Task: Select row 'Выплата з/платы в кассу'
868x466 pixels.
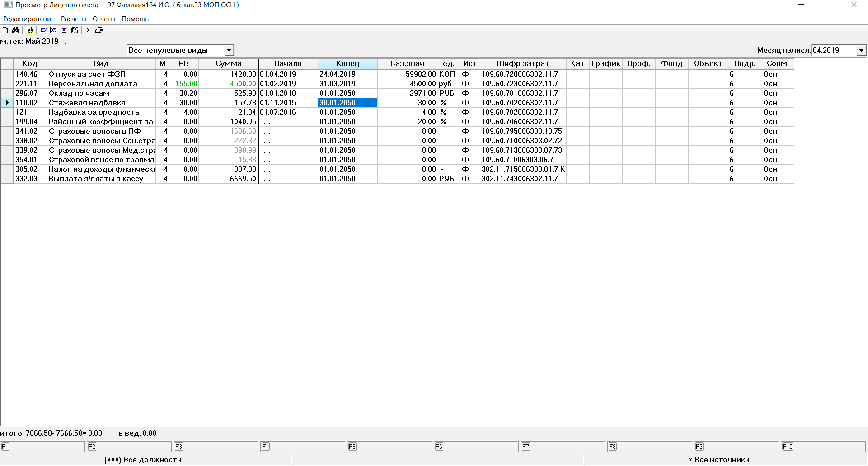Action: 397,179
